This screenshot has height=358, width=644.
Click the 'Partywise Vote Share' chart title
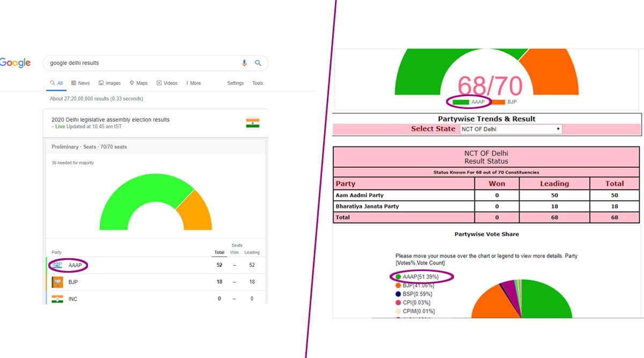tap(486, 234)
